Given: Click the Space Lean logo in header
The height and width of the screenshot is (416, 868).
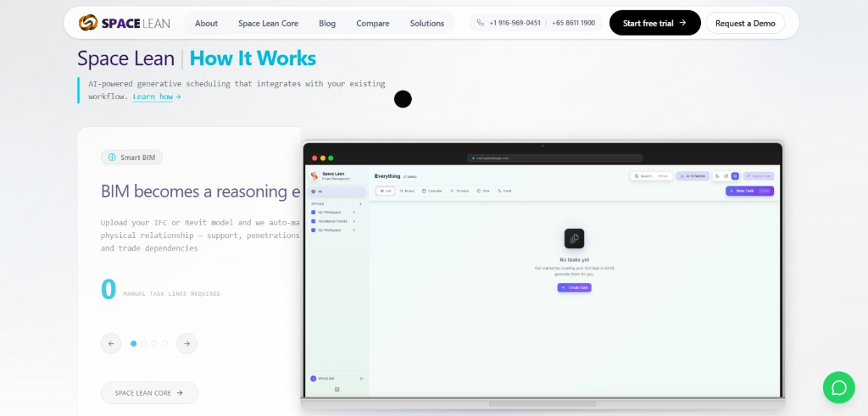Looking at the screenshot, I should coord(125,23).
